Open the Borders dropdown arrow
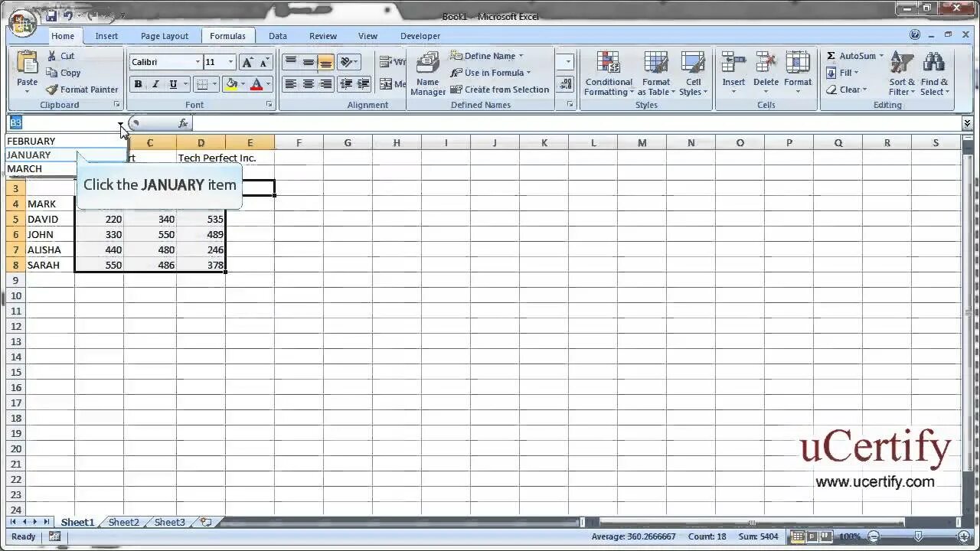Image resolution: width=980 pixels, height=551 pixels. [x=214, y=84]
